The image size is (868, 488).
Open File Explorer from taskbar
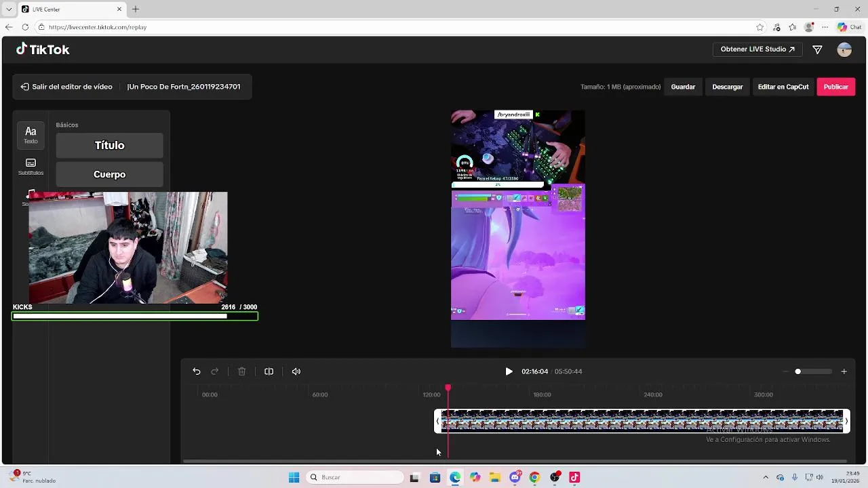pyautogui.click(x=495, y=477)
